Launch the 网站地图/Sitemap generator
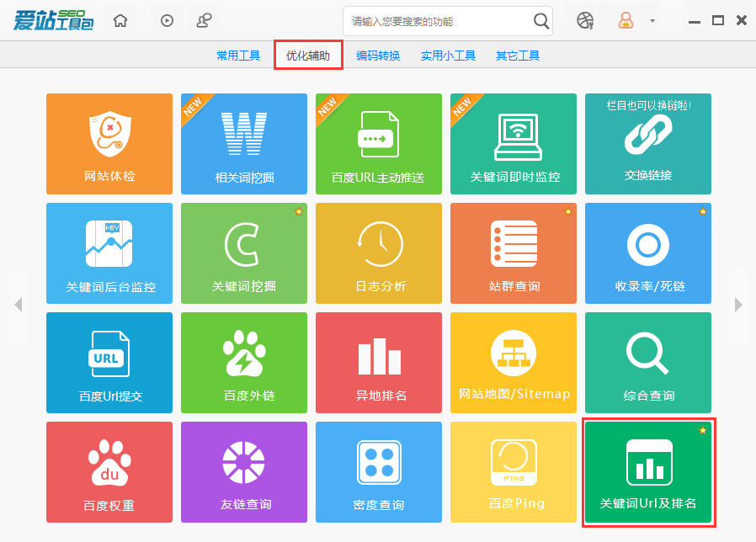 tap(513, 362)
